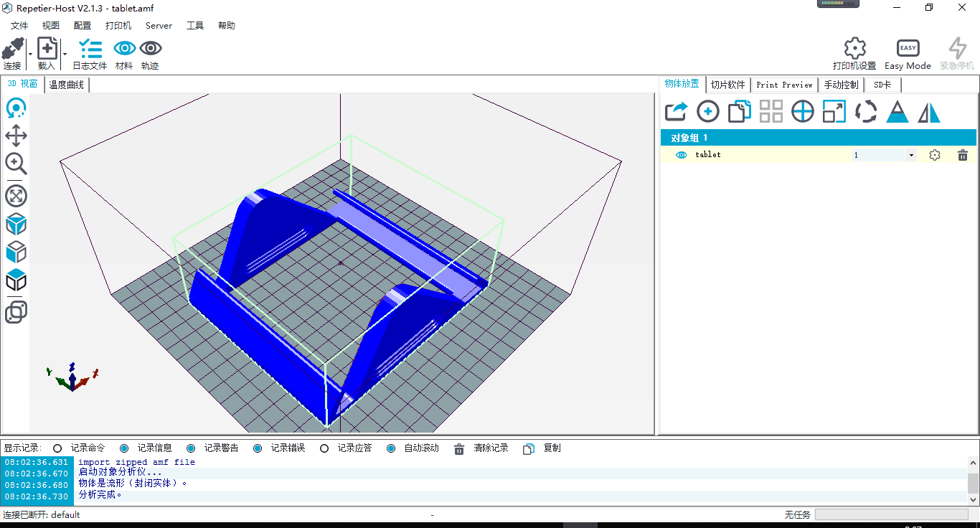
Task: Click the add object plus icon
Action: [x=708, y=112]
